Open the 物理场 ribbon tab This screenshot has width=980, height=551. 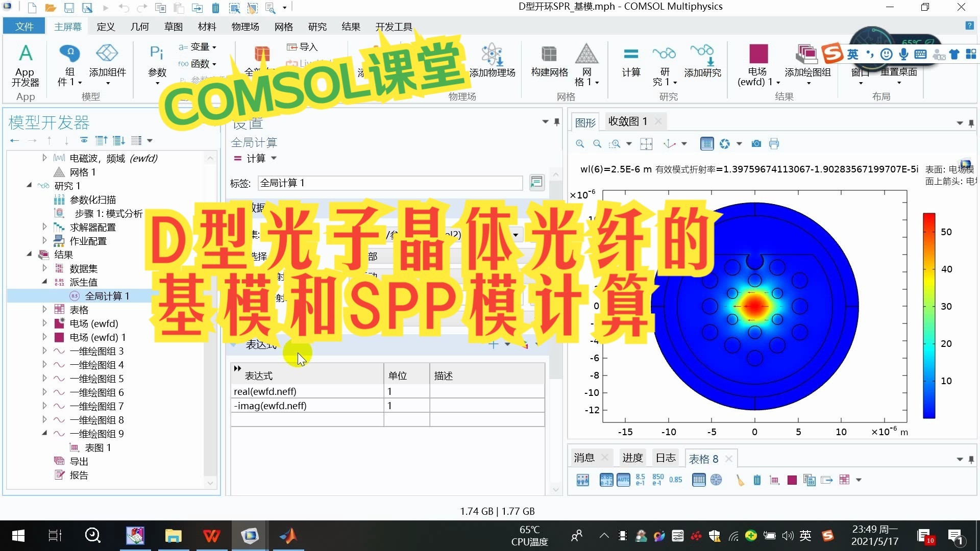(x=245, y=27)
